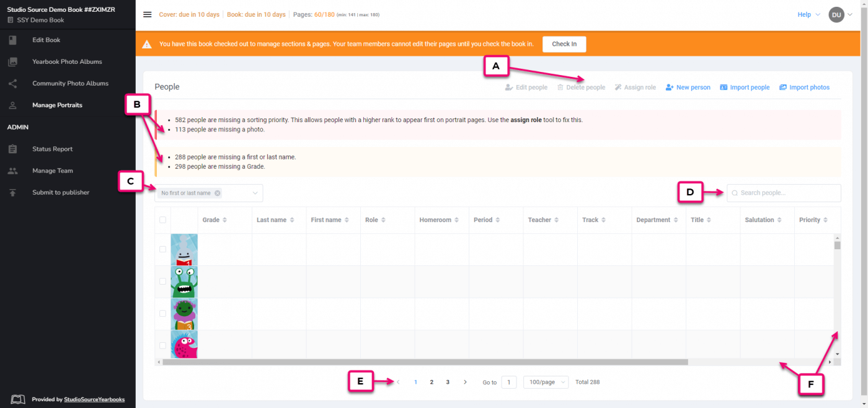868x408 pixels.
Task: Open Status Report in sidebar
Action: 52,149
